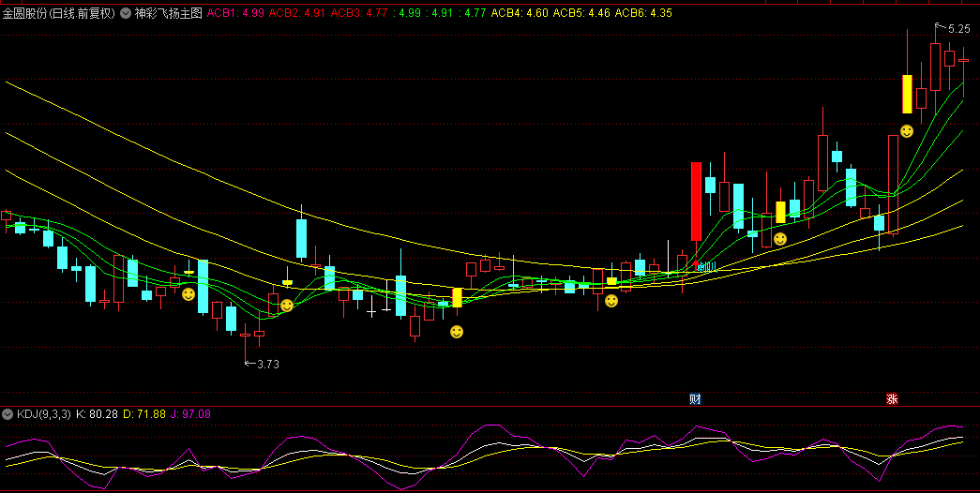Screen dimensions: 980x493
Task: Select the green : 4.77 value
Action: coord(473,13)
